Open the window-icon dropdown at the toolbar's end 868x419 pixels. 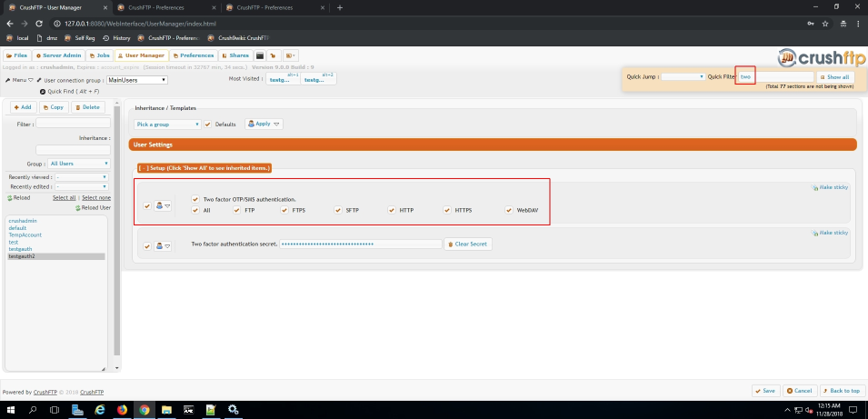tap(290, 56)
